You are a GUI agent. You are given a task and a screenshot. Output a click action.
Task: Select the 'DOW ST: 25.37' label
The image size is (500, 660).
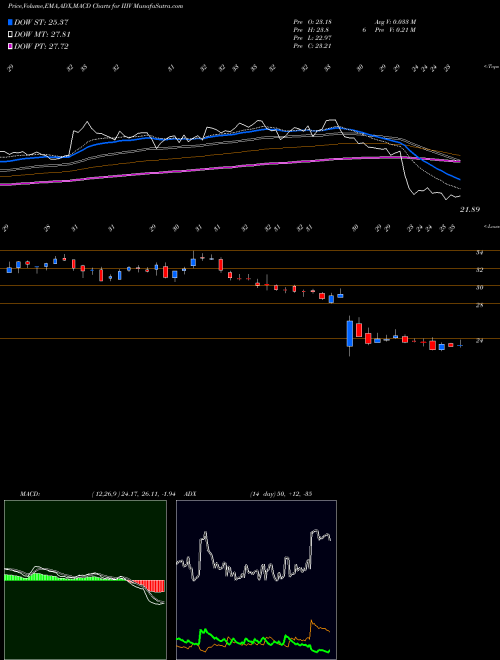click(41, 22)
